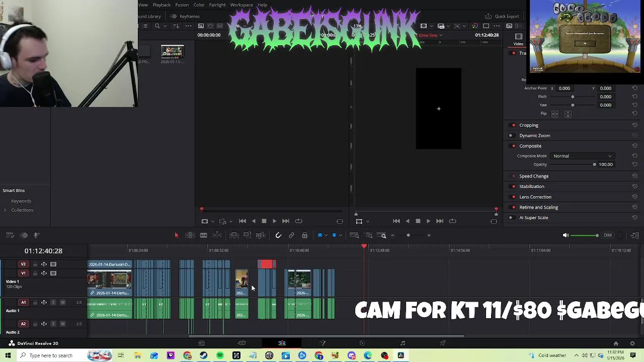
Task: Select the V1 track destination button
Action: pos(23,274)
